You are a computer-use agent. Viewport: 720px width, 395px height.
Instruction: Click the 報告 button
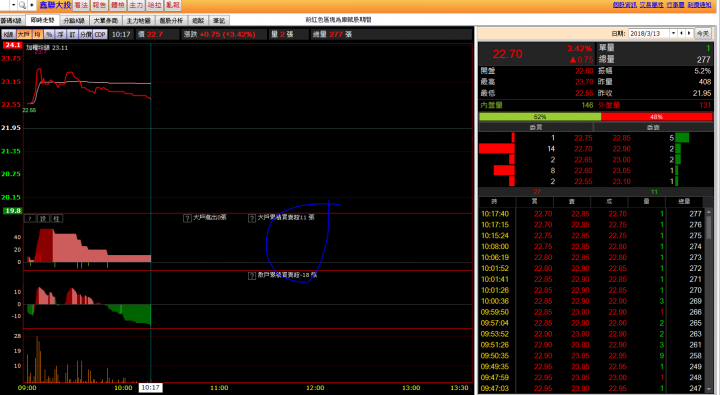click(x=99, y=5)
